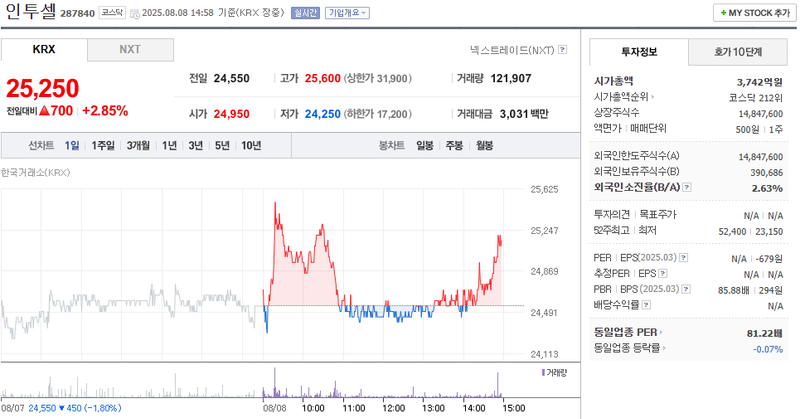
Task: Click the PBR value 85.88배
Action: pos(734,290)
